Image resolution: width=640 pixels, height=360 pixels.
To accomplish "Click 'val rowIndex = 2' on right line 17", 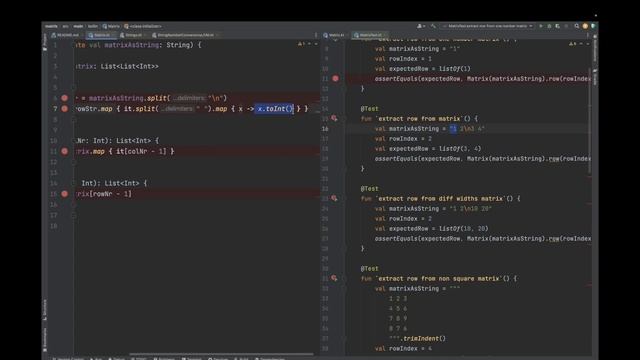I will pyautogui.click(x=403, y=139).
